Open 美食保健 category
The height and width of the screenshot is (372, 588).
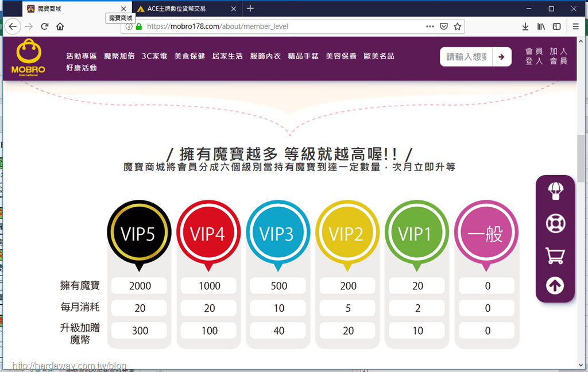(x=189, y=56)
